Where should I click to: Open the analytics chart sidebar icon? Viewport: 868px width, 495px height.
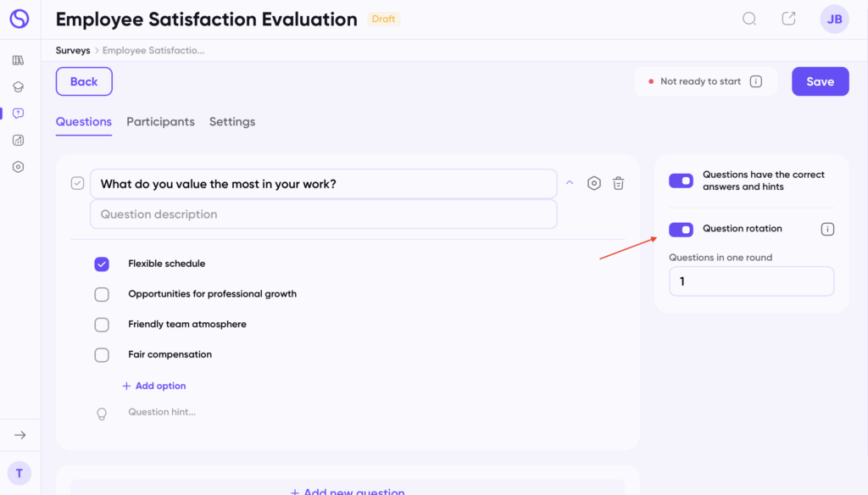pyautogui.click(x=19, y=140)
